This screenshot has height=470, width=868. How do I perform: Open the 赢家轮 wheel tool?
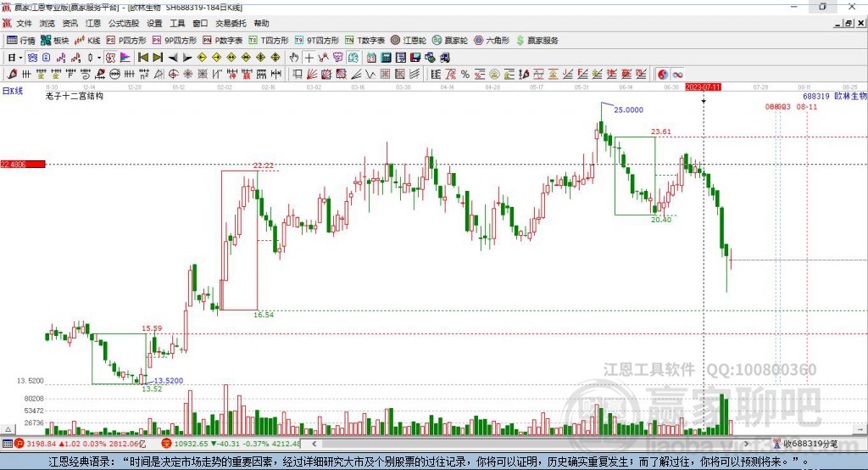click(450, 41)
